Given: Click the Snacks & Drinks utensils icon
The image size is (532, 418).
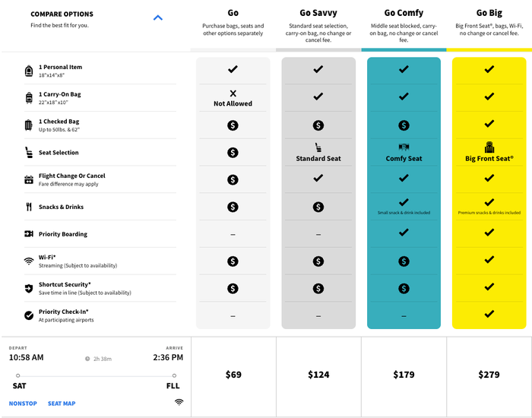Looking at the screenshot, I should pos(29,207).
